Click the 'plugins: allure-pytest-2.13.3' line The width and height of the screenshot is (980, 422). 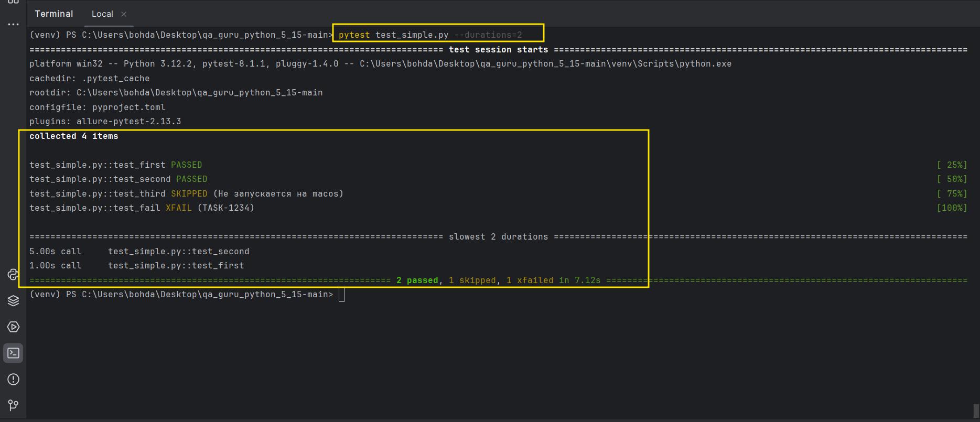tap(105, 122)
